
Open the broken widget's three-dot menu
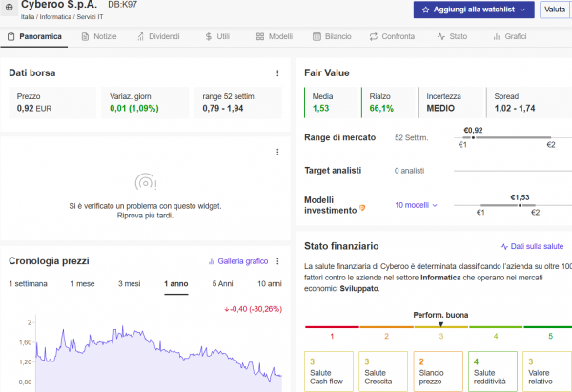(277, 152)
